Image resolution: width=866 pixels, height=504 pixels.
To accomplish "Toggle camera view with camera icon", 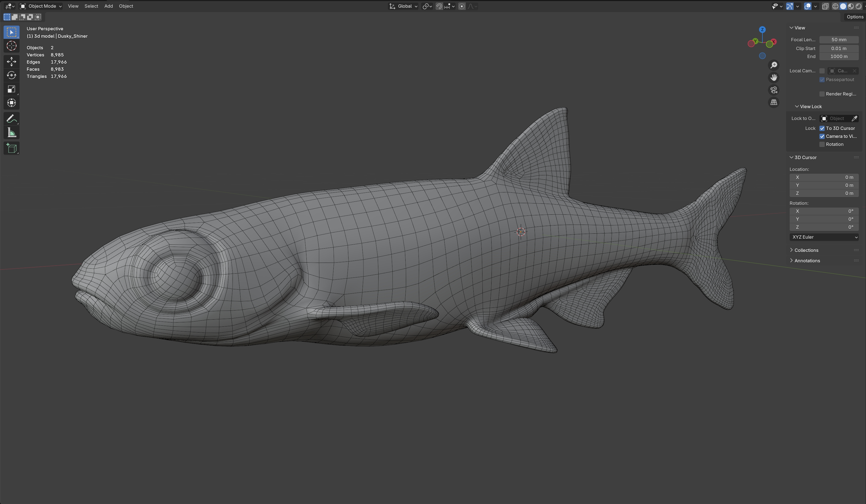I will [773, 90].
